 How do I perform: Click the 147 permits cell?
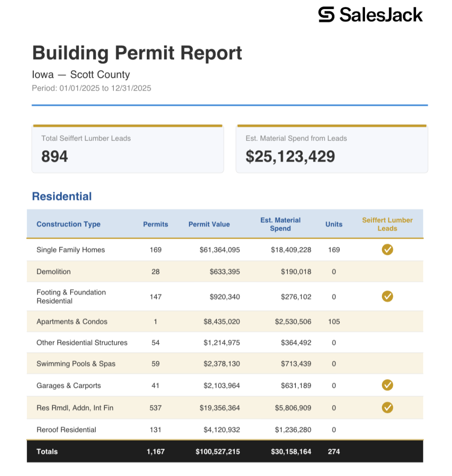click(155, 296)
